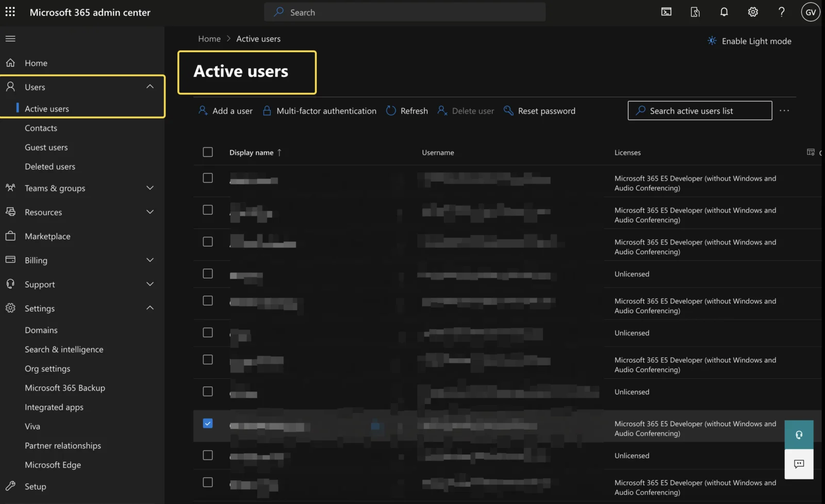Viewport: 825px width, 504px height.
Task: Sort by Display name column header
Action: (256, 153)
